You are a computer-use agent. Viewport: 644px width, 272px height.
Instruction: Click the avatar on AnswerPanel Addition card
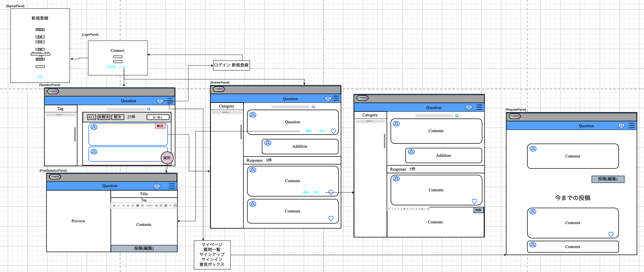click(x=268, y=143)
